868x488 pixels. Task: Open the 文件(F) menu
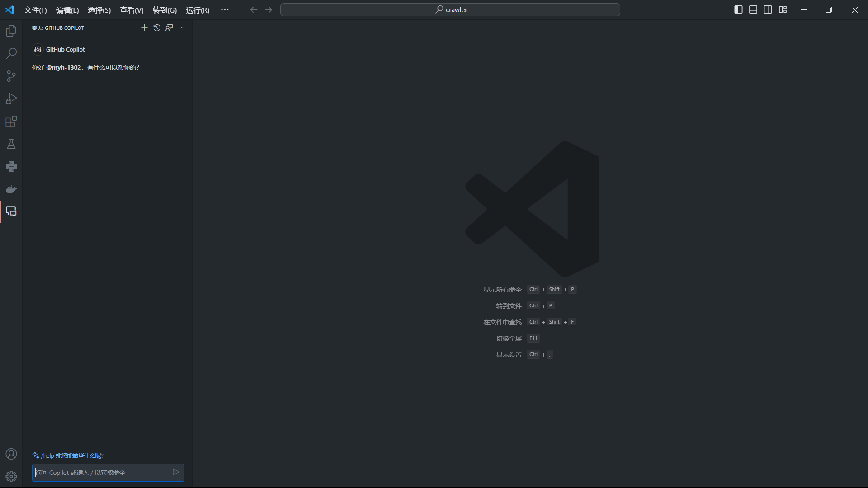pos(35,10)
